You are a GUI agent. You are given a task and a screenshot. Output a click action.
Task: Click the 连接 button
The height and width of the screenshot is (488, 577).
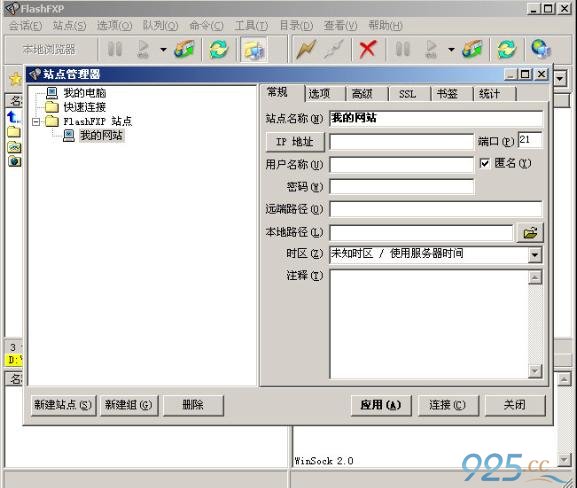click(448, 405)
